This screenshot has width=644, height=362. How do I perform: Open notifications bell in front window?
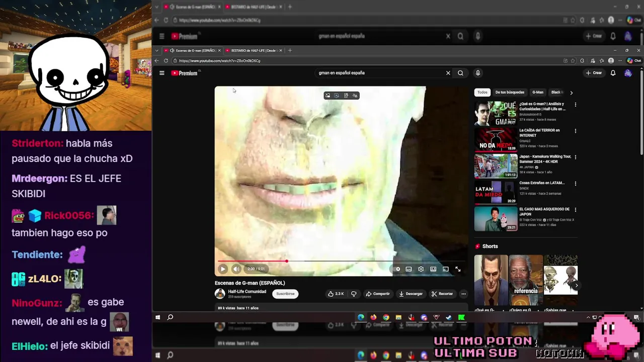click(613, 73)
